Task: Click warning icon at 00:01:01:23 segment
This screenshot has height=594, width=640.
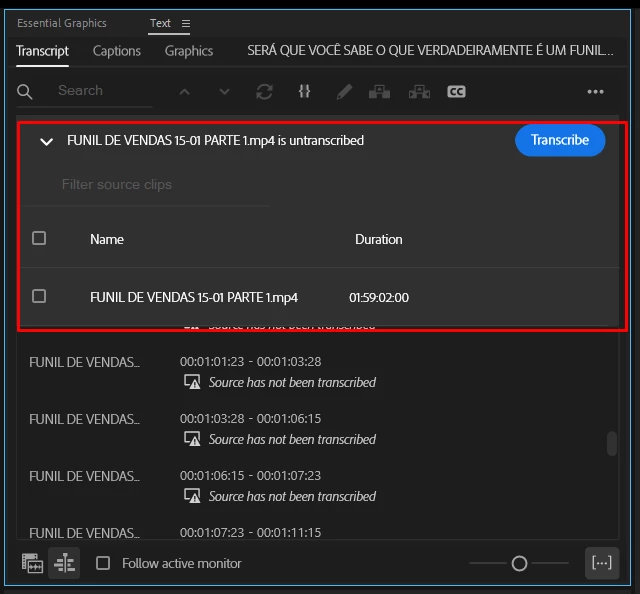Action: 192,382
